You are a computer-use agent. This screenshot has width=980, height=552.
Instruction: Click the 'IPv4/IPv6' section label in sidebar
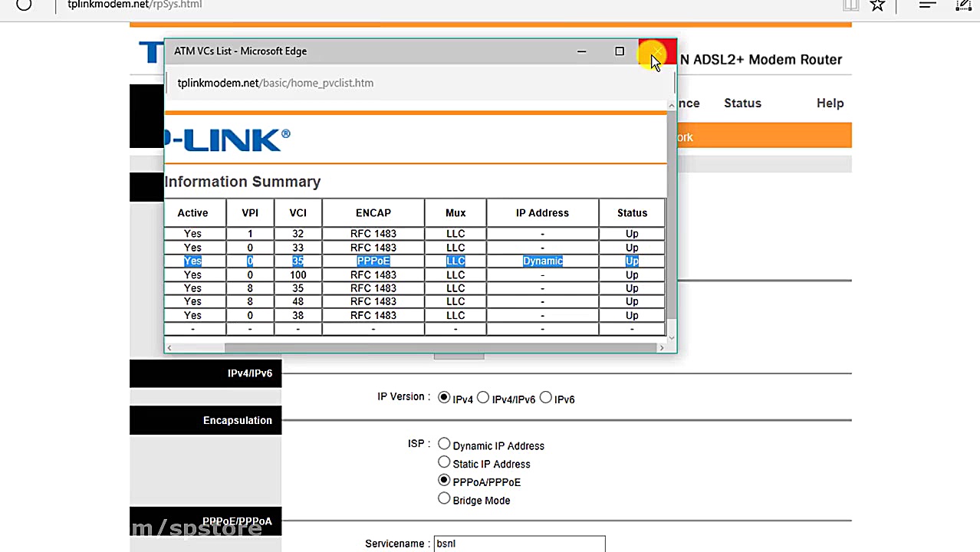250,373
